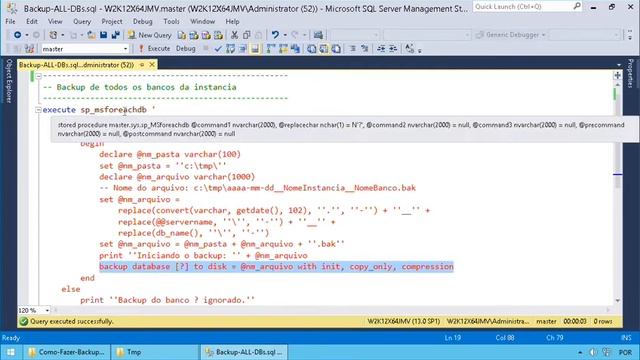
Task: Open the Navigate Backward history dropdown arrow
Action: click(x=27, y=35)
